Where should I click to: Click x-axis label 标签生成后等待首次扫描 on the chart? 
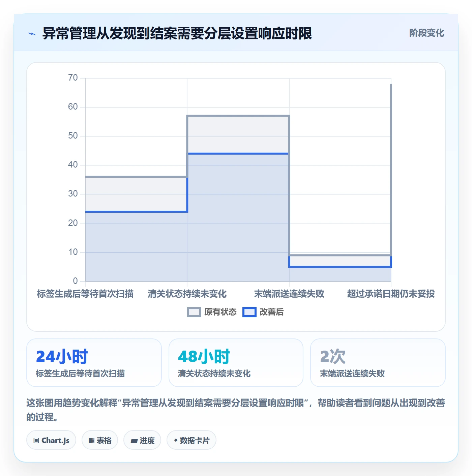[x=85, y=294]
